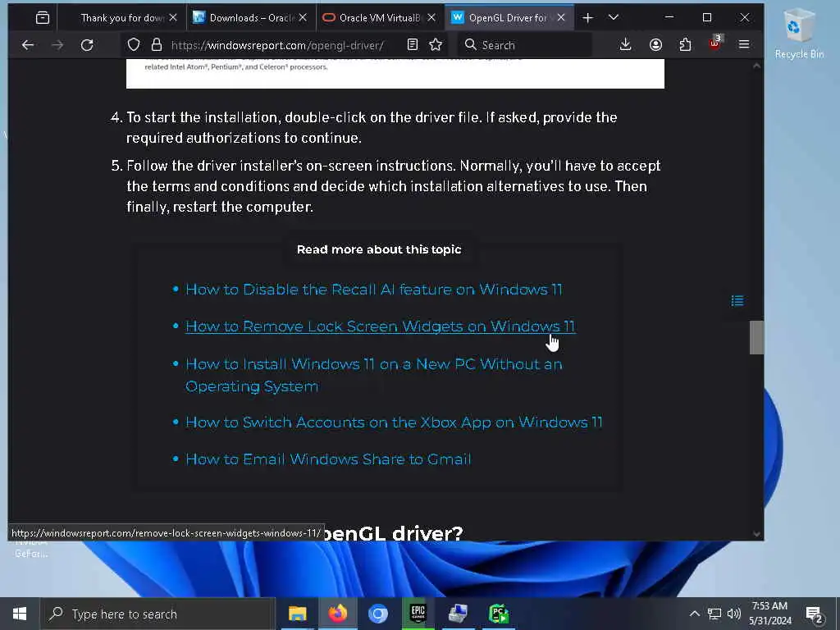Switch to Firefox taskbar icon
This screenshot has width=840, height=630.
337,614
